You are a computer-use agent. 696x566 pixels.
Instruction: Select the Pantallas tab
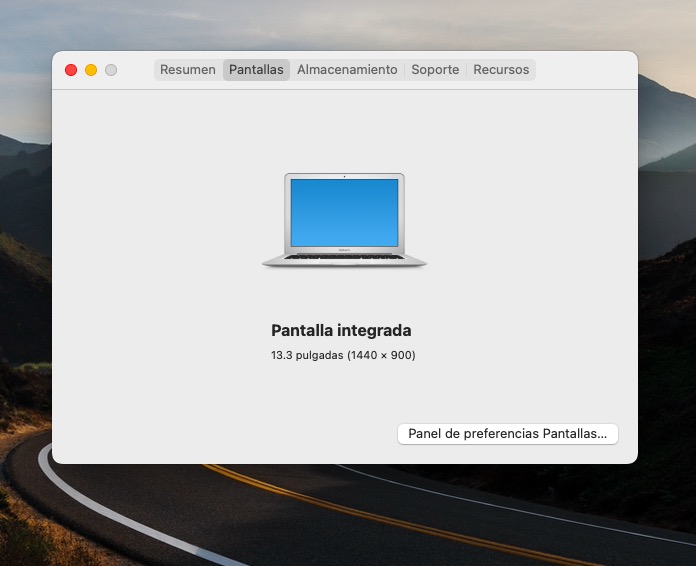[x=256, y=70]
